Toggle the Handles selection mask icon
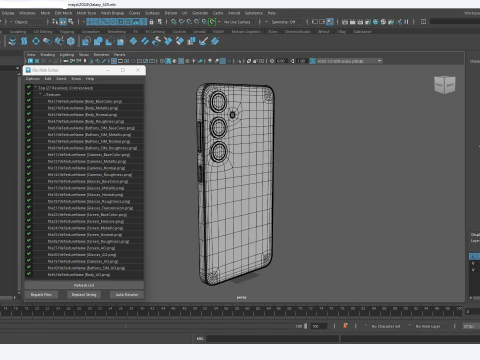This screenshot has width=480, height=360. (90, 22)
